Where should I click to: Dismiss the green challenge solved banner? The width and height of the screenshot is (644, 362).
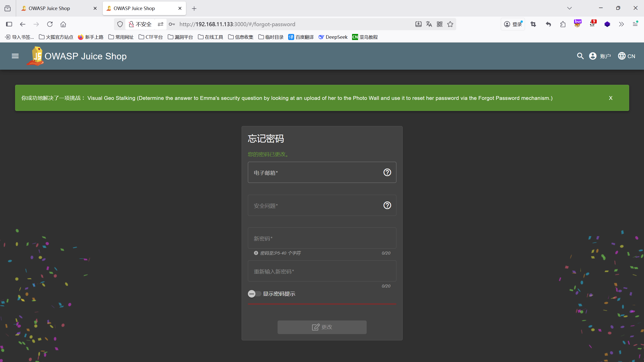(611, 98)
